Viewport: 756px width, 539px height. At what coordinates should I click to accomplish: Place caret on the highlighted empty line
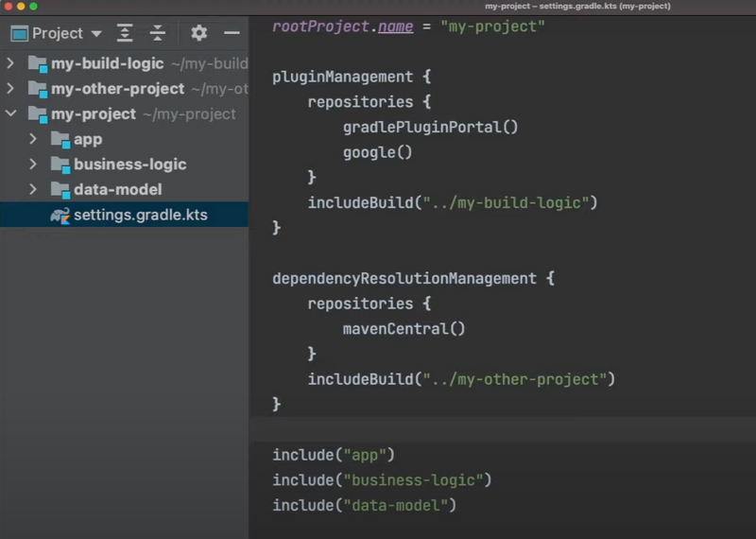coord(504,429)
